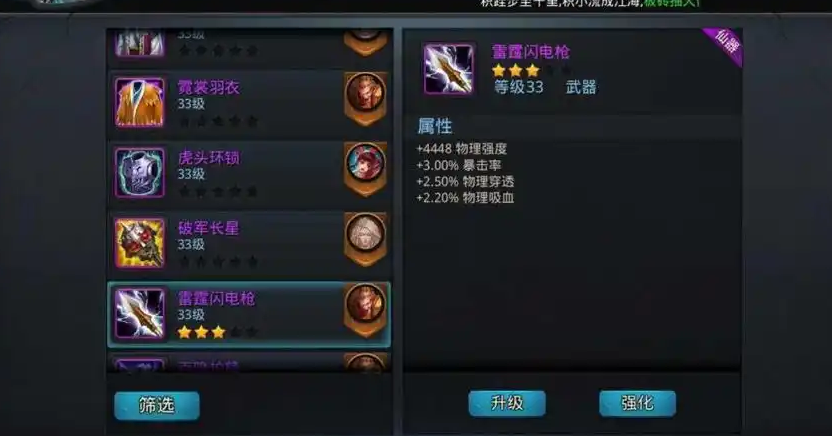This screenshot has width=832, height=436.
Task: Open the large 雷霆闪电枪 detail icon
Action: [x=448, y=69]
